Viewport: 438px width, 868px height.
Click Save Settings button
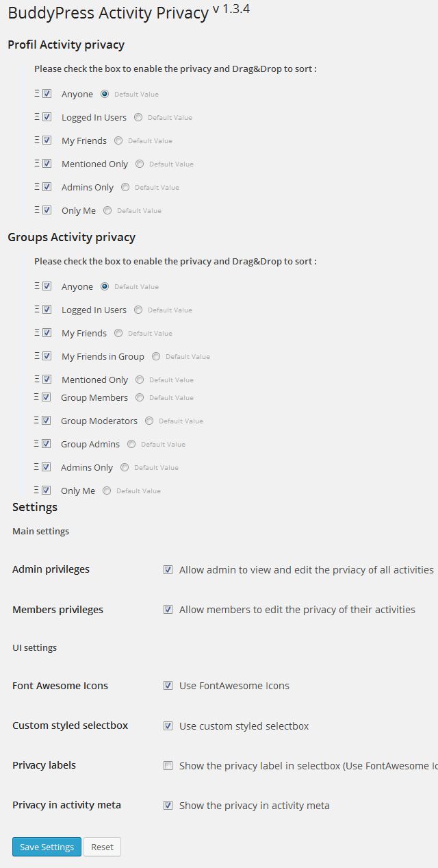click(x=47, y=847)
